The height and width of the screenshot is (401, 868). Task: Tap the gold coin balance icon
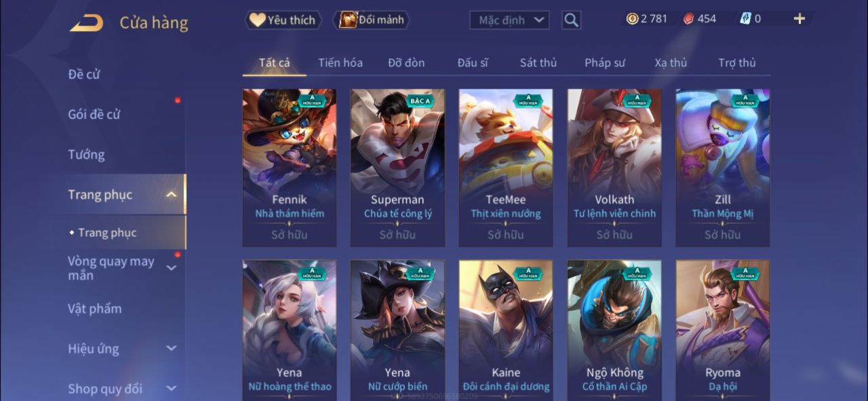632,19
